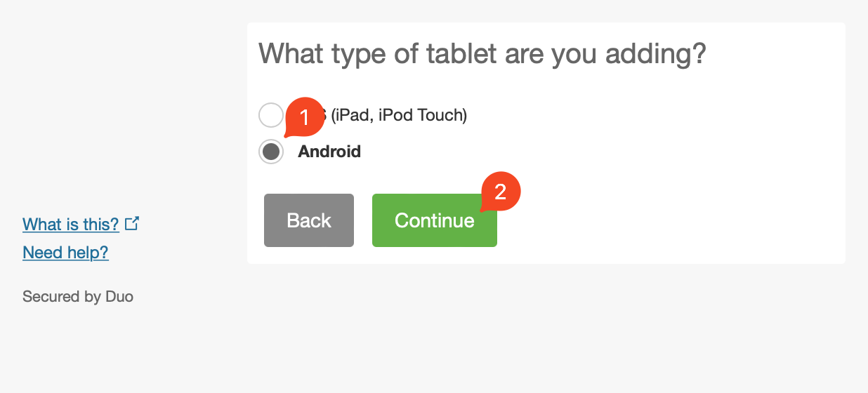Click the red step 1 marker
This screenshot has width=868, height=393.
[x=304, y=117]
